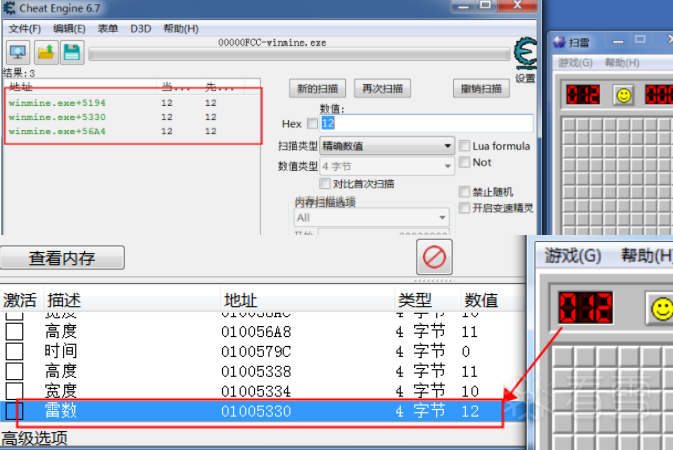673x450 pixels.
Task: Open the D3D menu
Action: coord(141,29)
